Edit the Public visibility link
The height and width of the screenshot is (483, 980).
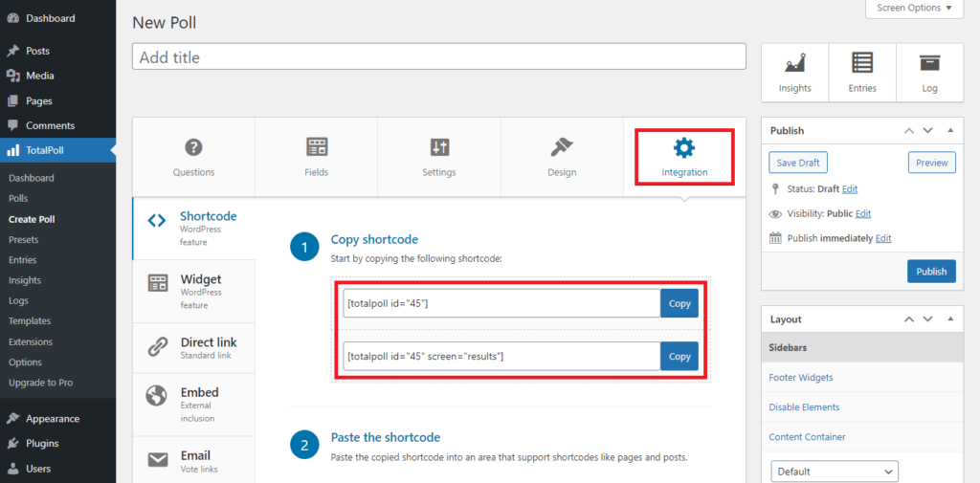click(x=863, y=213)
